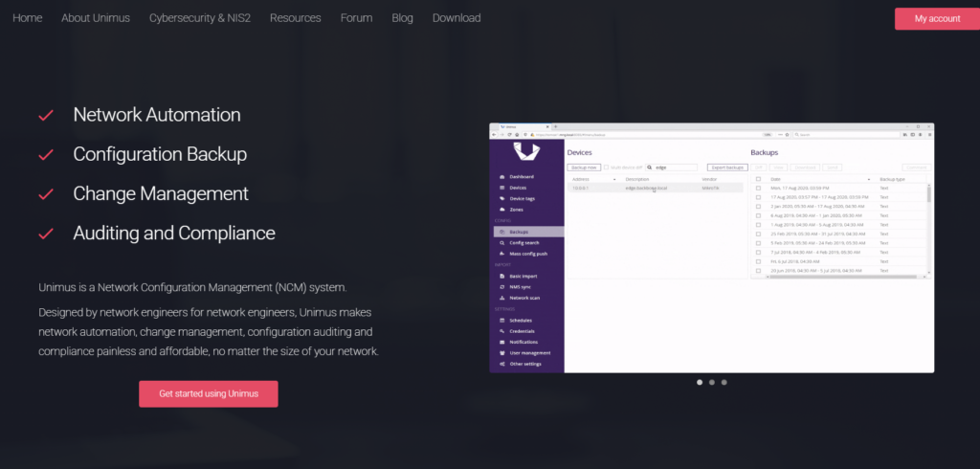
Task: Go to Cybersecurity & NIS2 page
Action: pos(200,18)
